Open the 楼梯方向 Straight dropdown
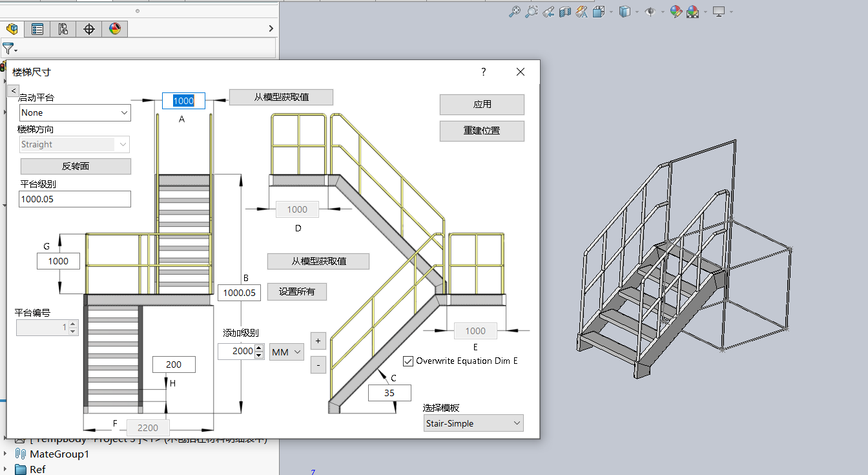The image size is (868, 475). click(74, 144)
